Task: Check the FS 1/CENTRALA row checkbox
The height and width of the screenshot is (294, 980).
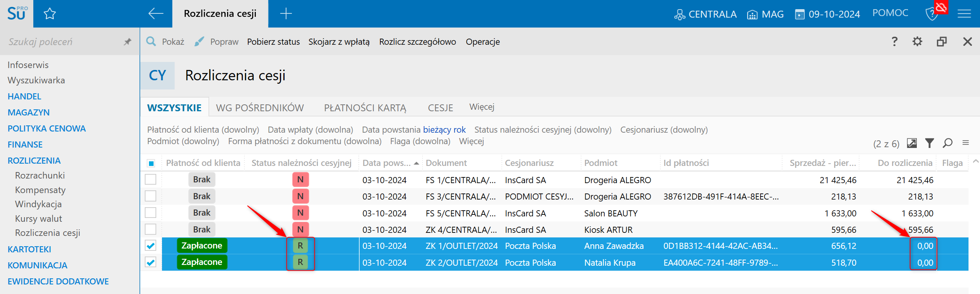Action: click(151, 180)
